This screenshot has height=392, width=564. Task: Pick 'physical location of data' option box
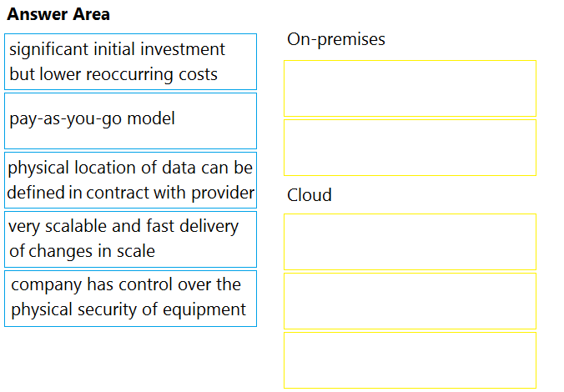[x=130, y=180]
